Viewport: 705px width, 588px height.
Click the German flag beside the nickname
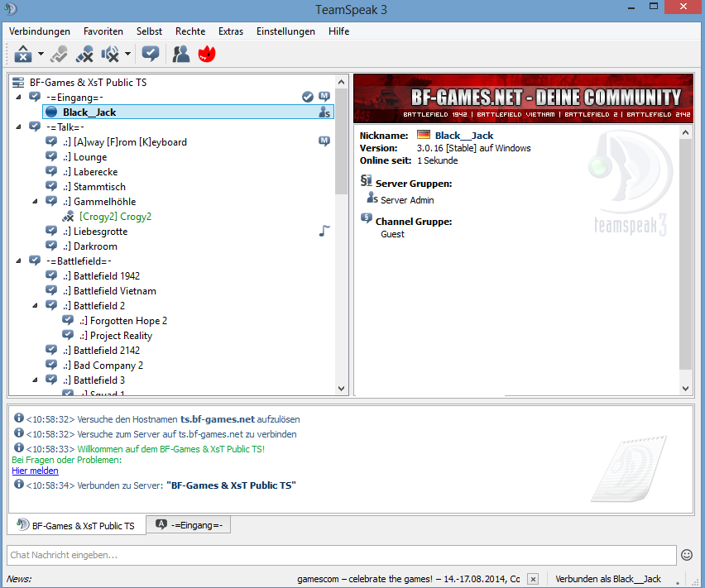pos(424,134)
